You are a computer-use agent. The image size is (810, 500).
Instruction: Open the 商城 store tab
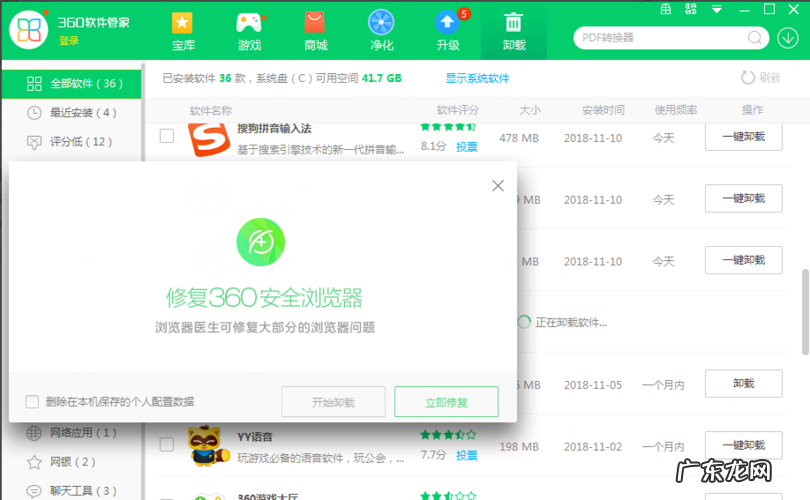point(315,32)
